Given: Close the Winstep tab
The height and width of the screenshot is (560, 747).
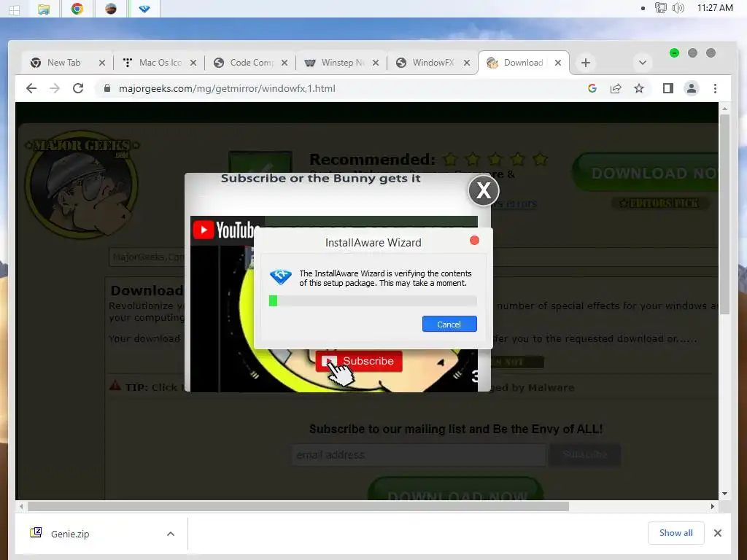Looking at the screenshot, I should click(376, 63).
